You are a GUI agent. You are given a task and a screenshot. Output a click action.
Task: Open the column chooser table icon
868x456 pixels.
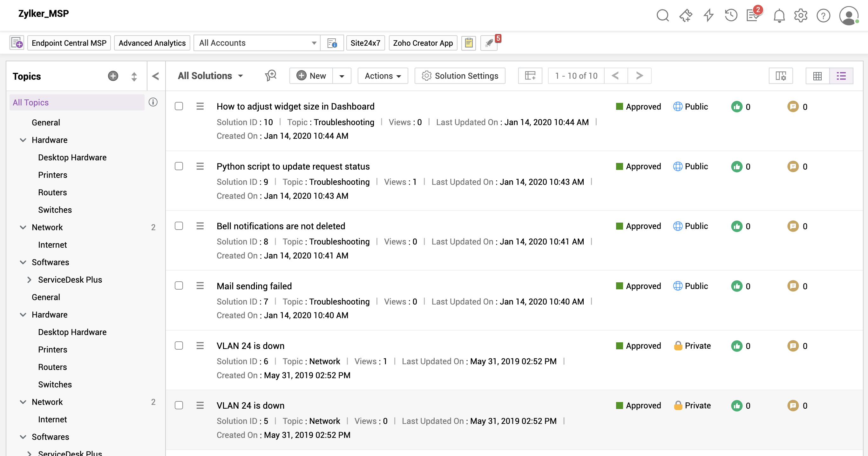pyautogui.click(x=530, y=76)
